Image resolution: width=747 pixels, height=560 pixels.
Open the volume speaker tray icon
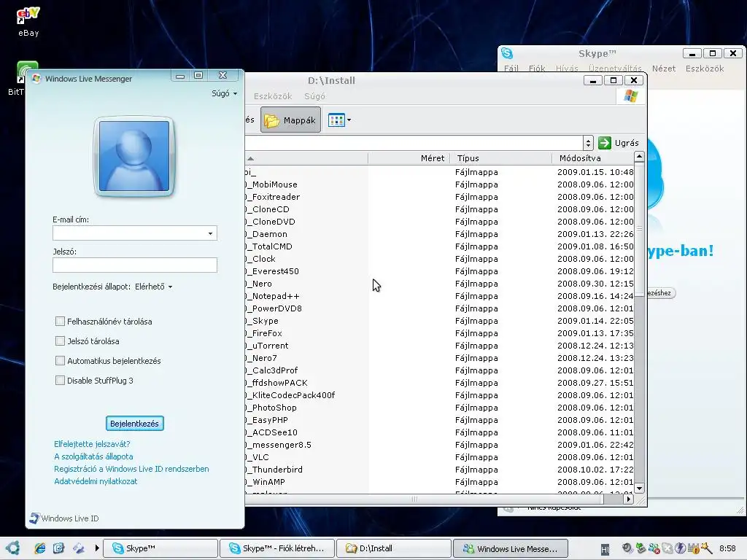click(627, 548)
